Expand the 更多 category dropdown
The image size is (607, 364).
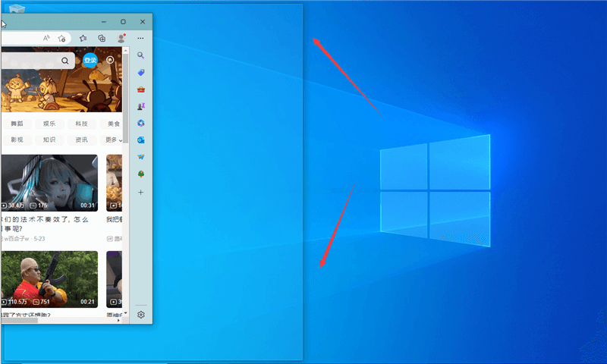pos(113,140)
